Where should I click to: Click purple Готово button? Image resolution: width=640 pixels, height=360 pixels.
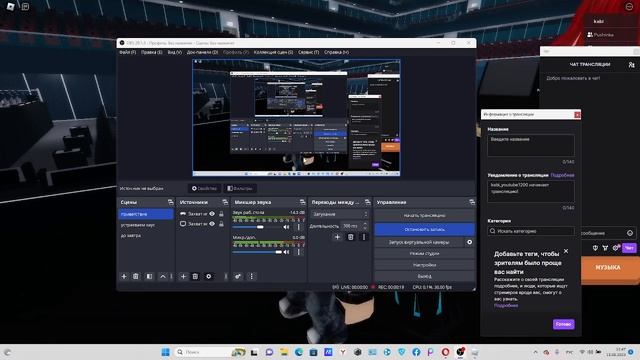564,324
